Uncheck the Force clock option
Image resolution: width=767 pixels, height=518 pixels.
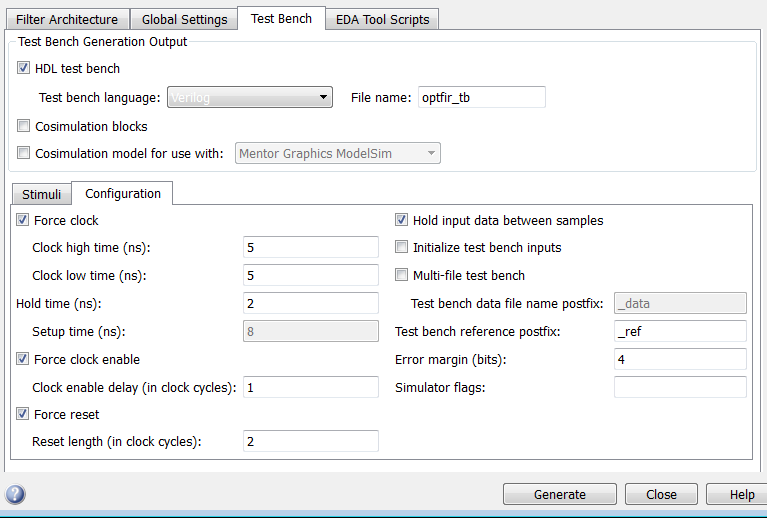pyautogui.click(x=23, y=220)
